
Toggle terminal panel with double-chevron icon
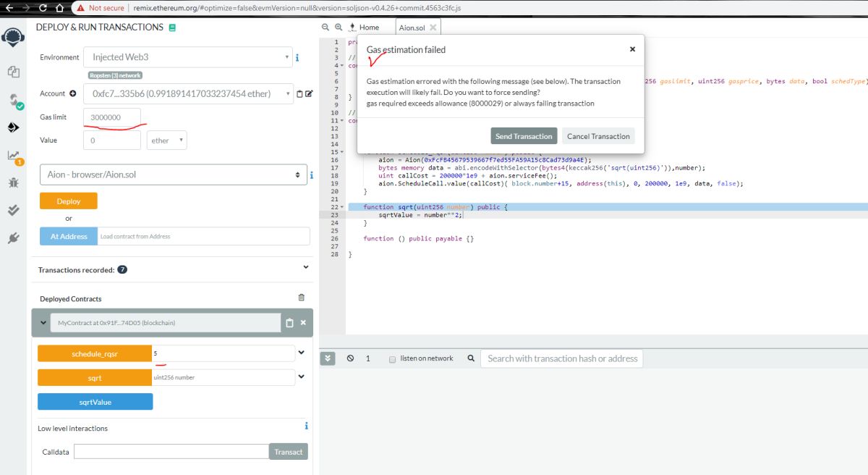pyautogui.click(x=327, y=358)
